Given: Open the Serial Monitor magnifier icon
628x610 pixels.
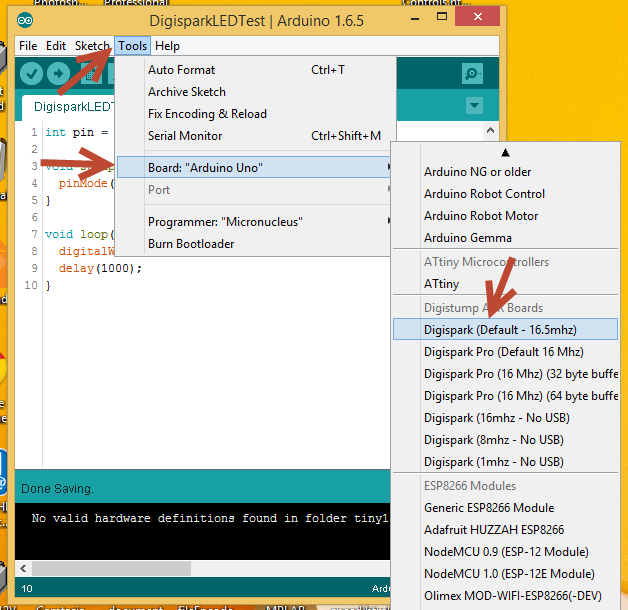Looking at the screenshot, I should pos(472,74).
